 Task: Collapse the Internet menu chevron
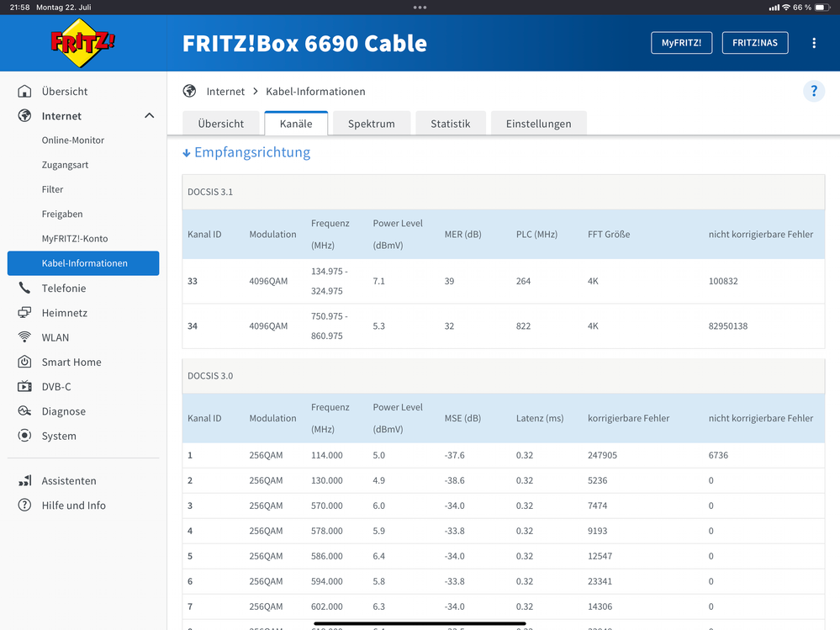[x=149, y=116]
